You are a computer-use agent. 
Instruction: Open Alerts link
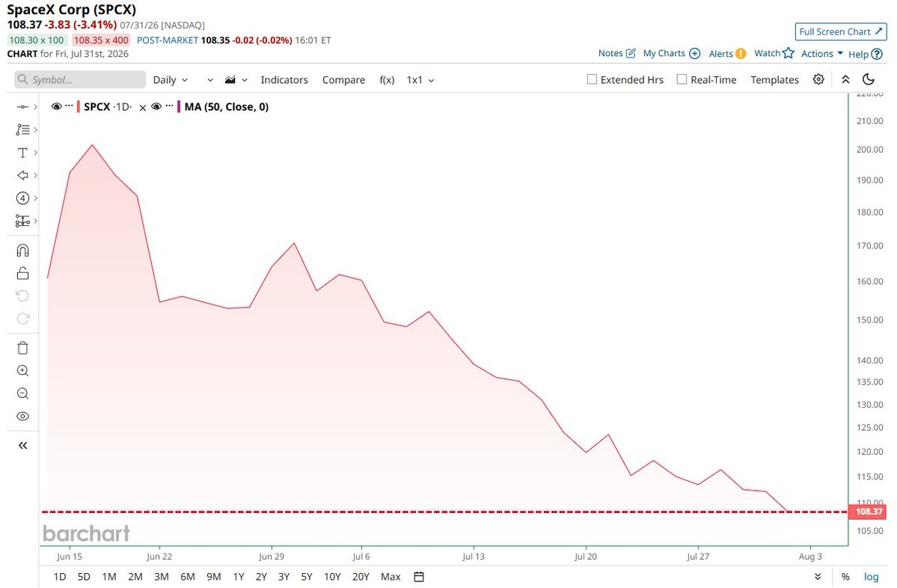[x=727, y=53]
